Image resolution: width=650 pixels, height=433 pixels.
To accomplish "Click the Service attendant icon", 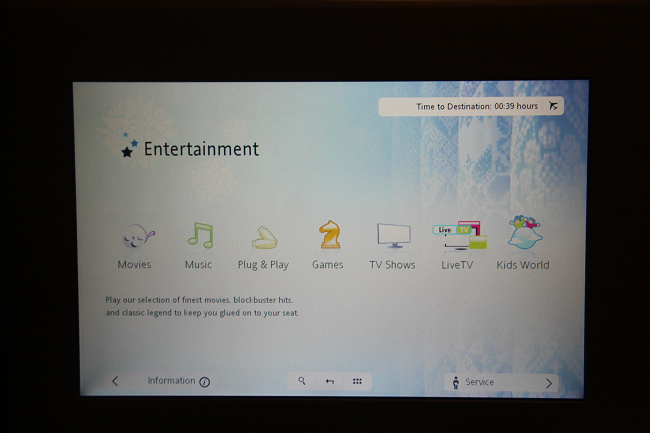I will tap(456, 382).
